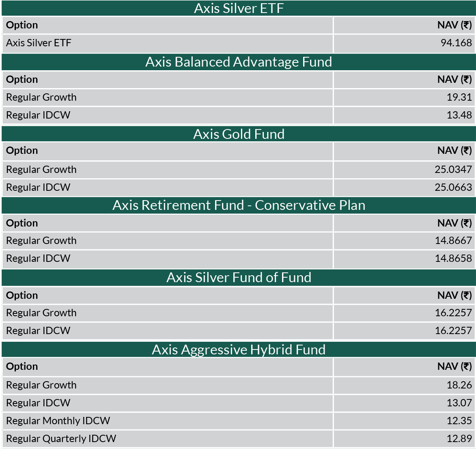Screen dimensions: 476x451
Task: Click the Regular Monthly IDCW row label
Action: tap(58, 421)
